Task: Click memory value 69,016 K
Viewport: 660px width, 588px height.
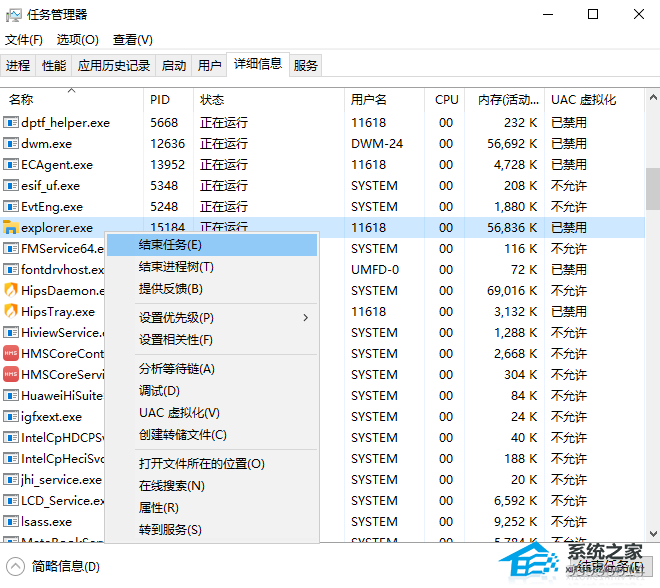Action: (512, 290)
